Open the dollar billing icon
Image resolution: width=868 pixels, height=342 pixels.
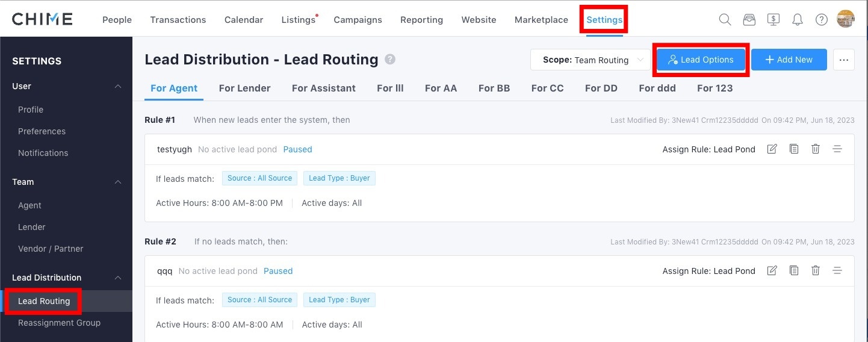[x=773, y=19]
